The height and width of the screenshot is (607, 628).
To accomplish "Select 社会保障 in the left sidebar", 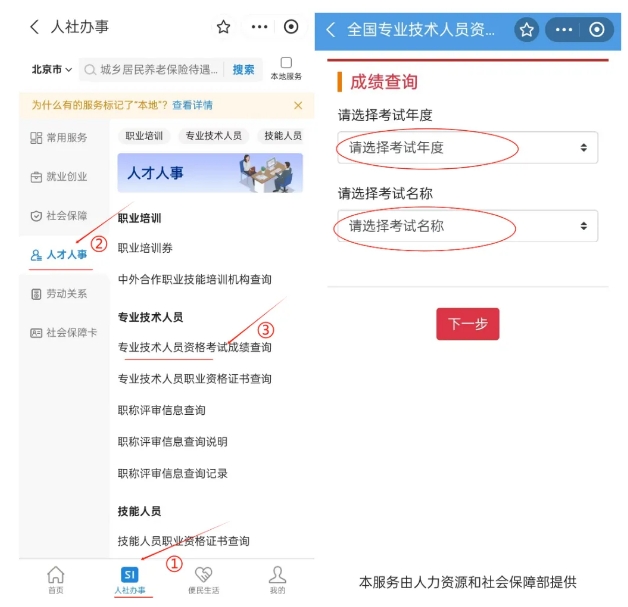I will coord(59,216).
